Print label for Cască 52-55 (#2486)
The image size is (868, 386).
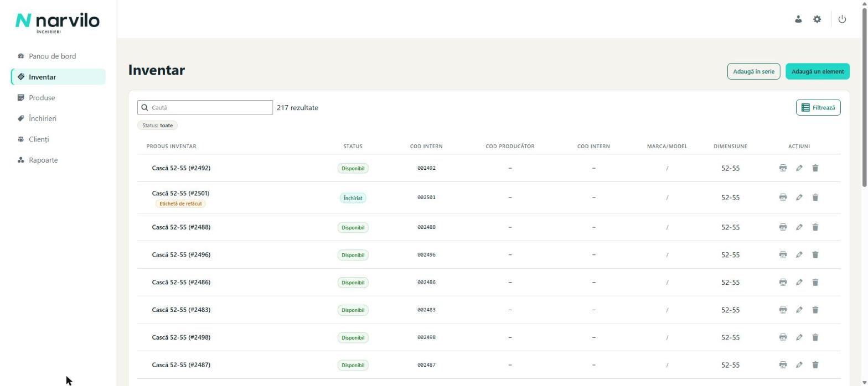coord(783,283)
